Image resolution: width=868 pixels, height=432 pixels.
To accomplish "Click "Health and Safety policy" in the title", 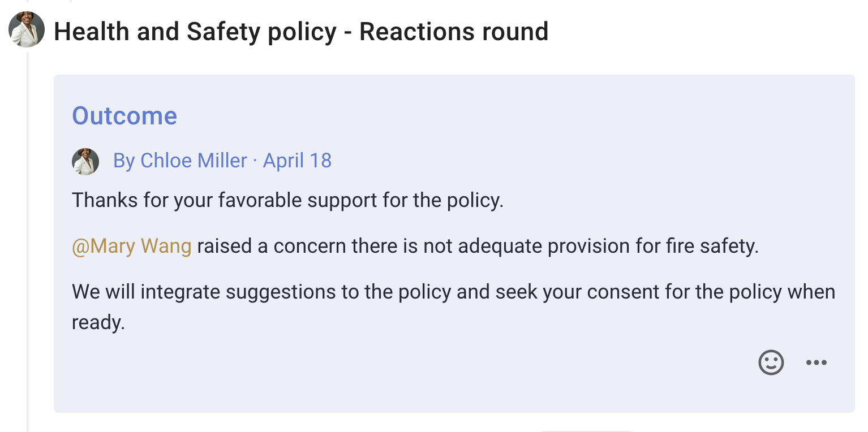I will [195, 32].
